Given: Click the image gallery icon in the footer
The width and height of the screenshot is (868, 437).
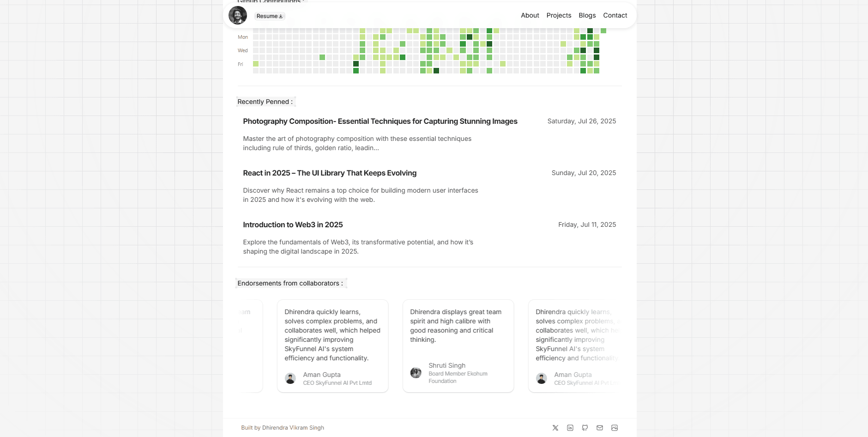Looking at the screenshot, I should pyautogui.click(x=614, y=428).
